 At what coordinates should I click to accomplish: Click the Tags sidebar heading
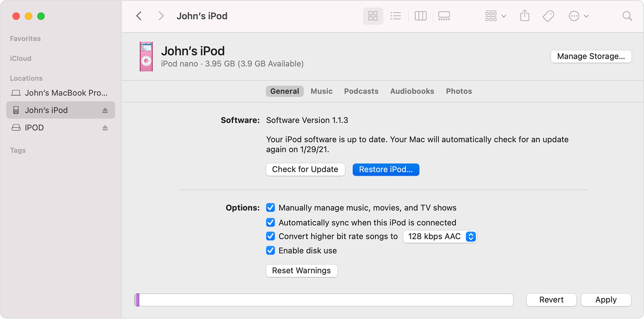point(18,150)
